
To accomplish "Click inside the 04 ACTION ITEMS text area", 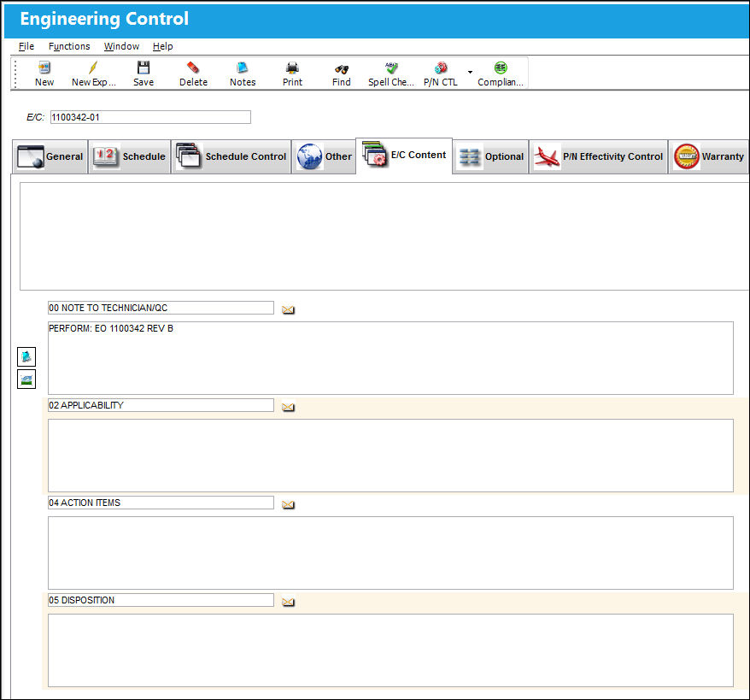I will (x=390, y=553).
